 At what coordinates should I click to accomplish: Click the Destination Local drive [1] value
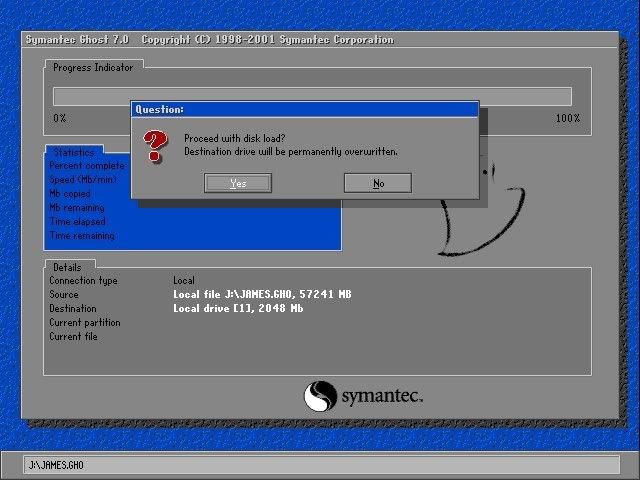tap(238, 309)
